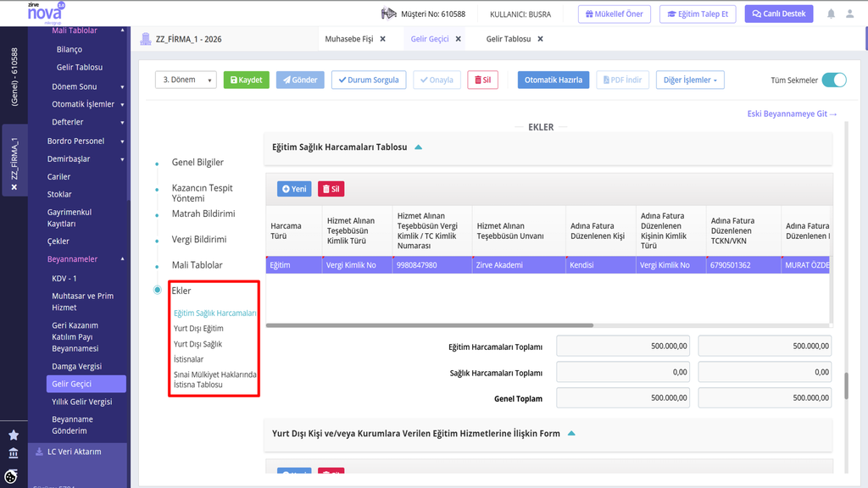This screenshot has height=488, width=868.
Task: Close the Muhasebe Fişi tab
Action: tap(382, 39)
